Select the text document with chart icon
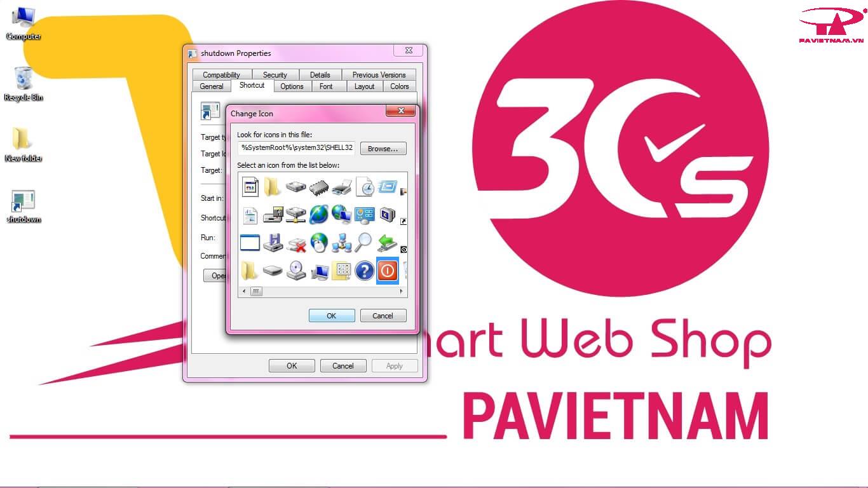The image size is (868, 488). [250, 215]
